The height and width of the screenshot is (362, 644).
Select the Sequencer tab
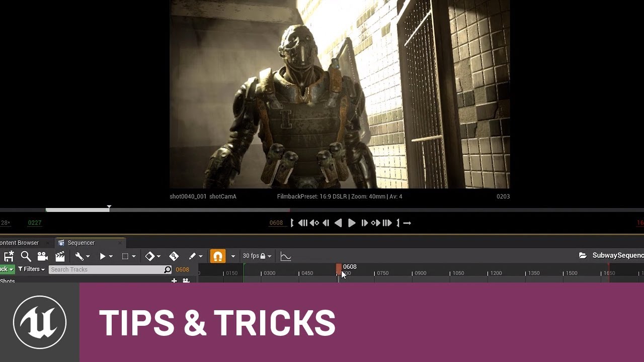pos(80,243)
